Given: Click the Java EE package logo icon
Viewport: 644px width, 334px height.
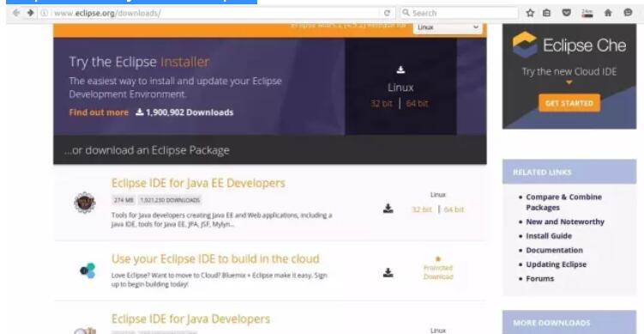Looking at the screenshot, I should 85,203.
